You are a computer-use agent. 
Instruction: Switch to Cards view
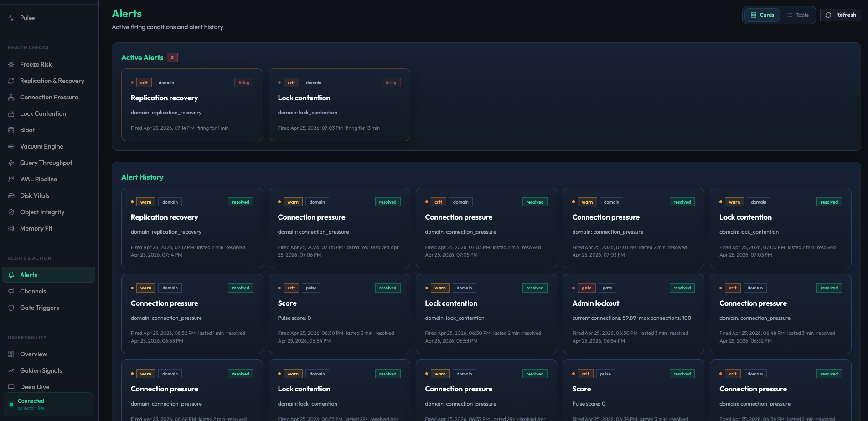click(762, 15)
